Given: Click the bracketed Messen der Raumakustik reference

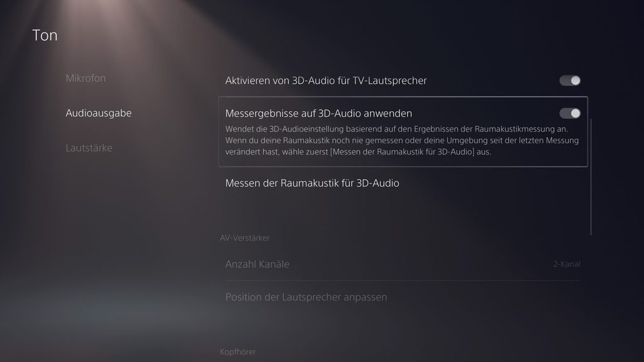Looking at the screenshot, I should click(402, 152).
